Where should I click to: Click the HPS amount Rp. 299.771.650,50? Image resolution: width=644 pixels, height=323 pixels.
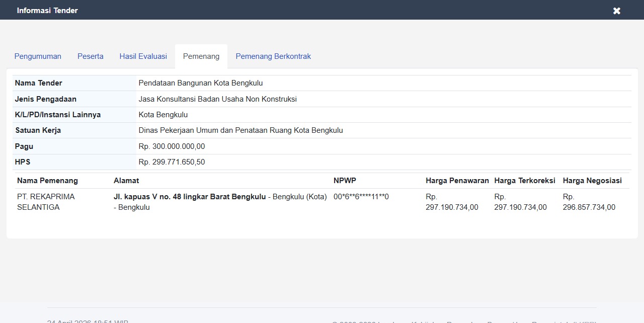tap(172, 162)
